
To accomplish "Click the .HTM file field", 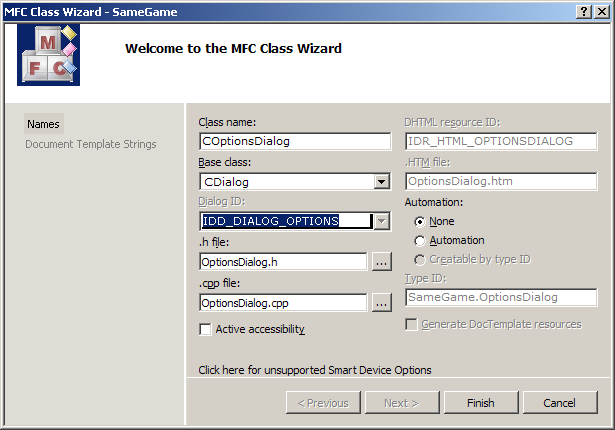I will [x=501, y=181].
